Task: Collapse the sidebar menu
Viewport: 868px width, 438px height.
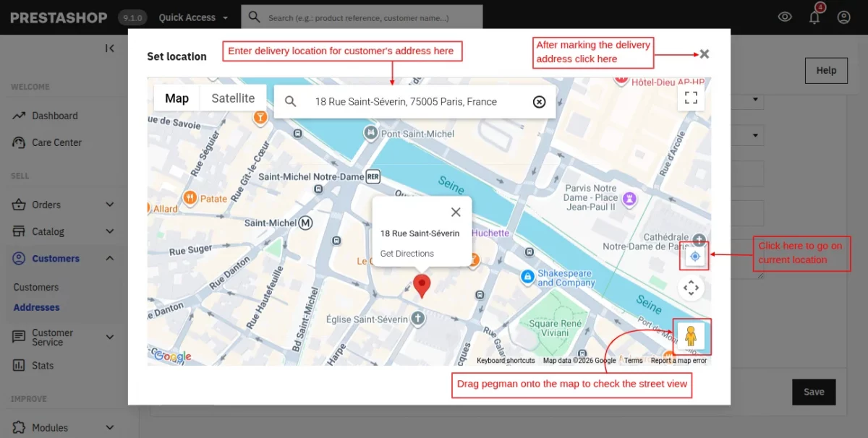Action: (110, 48)
